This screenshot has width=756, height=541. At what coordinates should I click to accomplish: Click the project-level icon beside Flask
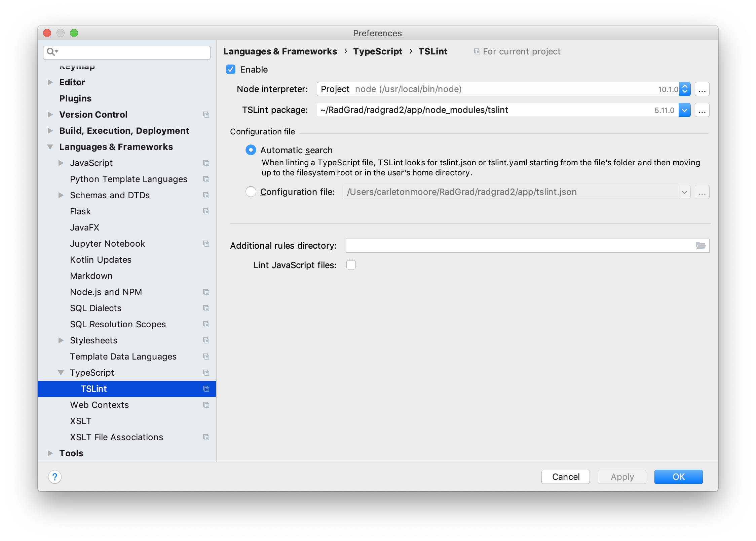tap(206, 211)
